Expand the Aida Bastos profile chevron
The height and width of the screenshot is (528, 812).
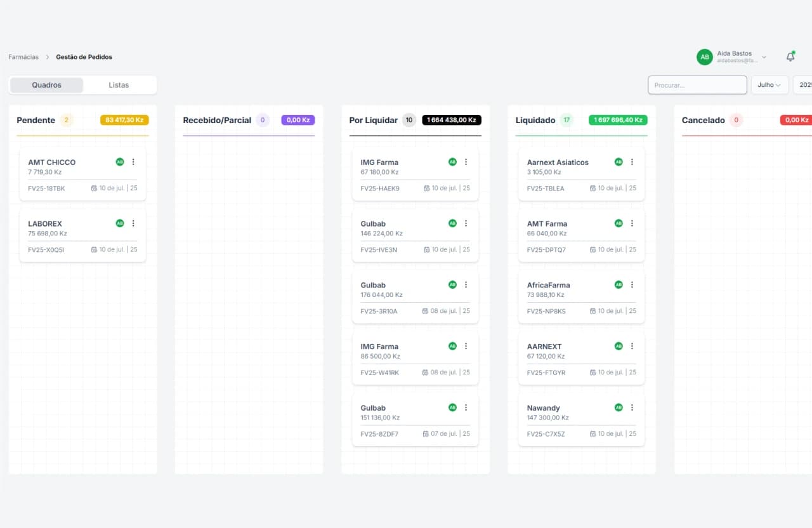point(764,56)
